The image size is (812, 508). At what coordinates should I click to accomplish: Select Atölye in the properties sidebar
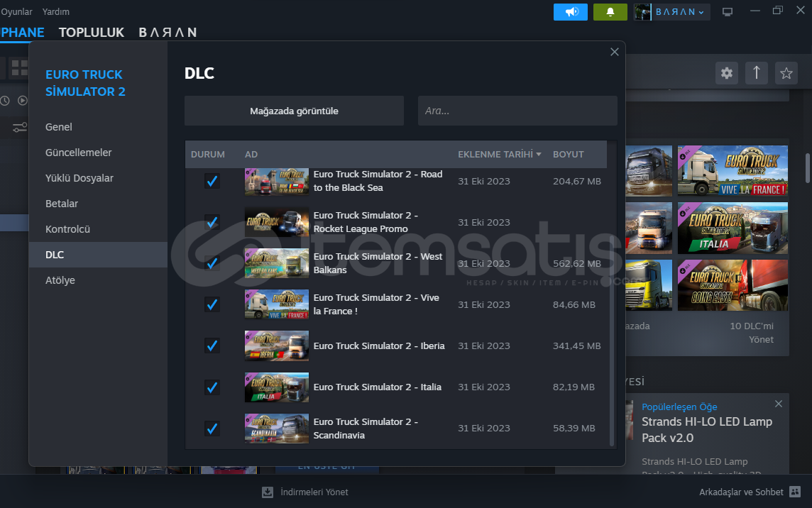click(x=98, y=280)
